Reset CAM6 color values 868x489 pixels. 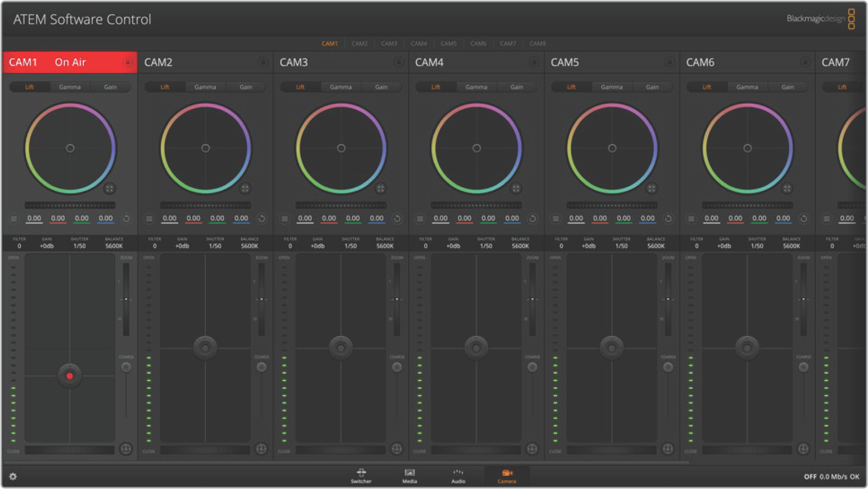[804, 219]
